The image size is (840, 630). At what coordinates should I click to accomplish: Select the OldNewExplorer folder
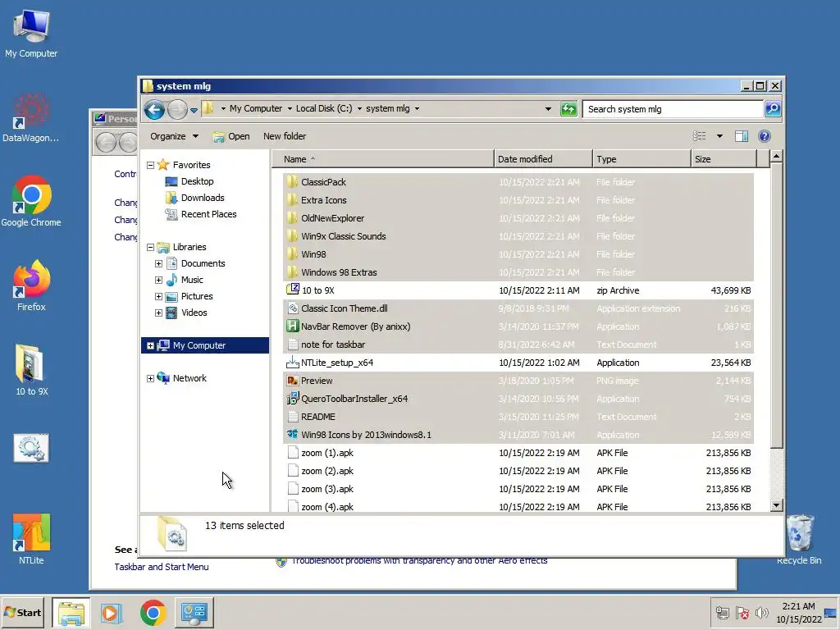pos(518,218)
